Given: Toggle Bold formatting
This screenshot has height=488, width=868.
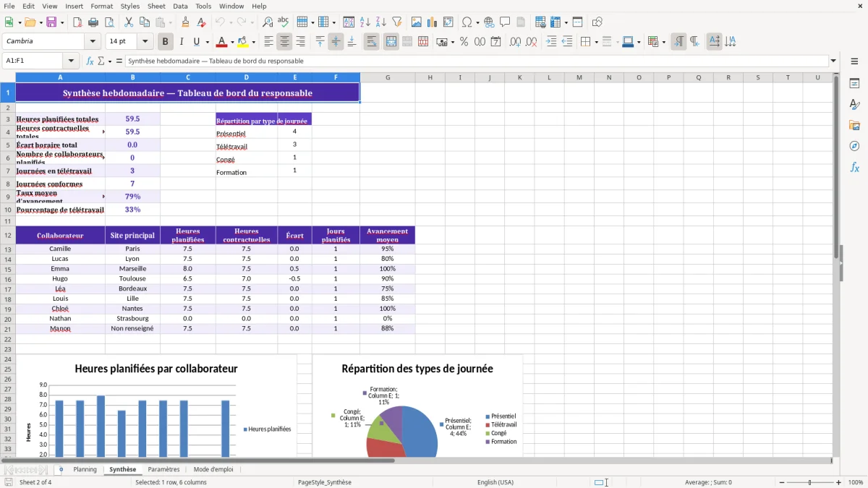Looking at the screenshot, I should tap(166, 42).
